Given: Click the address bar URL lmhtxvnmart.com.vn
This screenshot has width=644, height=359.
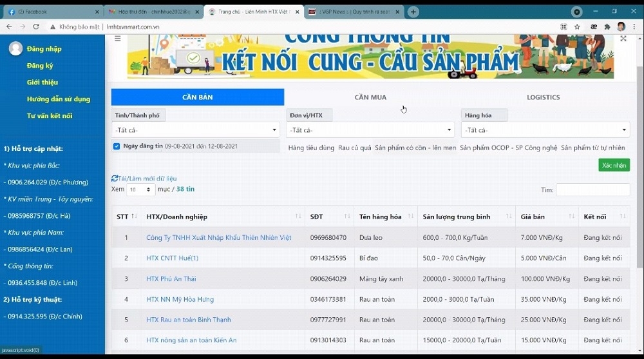Looking at the screenshot, I should tap(133, 26).
